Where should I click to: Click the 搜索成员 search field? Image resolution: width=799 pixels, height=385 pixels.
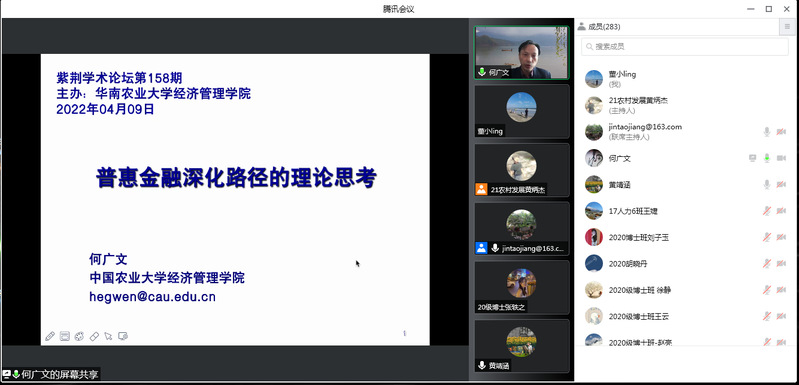(685, 46)
